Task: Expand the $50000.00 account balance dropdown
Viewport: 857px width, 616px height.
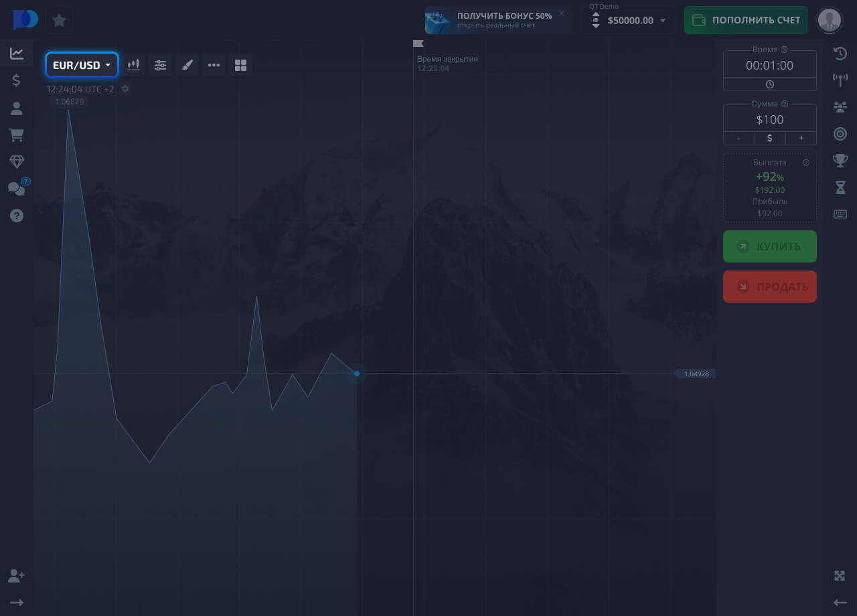Action: click(629, 20)
